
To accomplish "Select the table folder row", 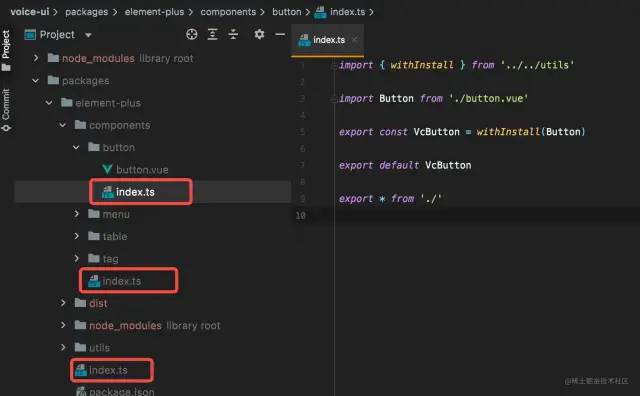I will click(153, 236).
